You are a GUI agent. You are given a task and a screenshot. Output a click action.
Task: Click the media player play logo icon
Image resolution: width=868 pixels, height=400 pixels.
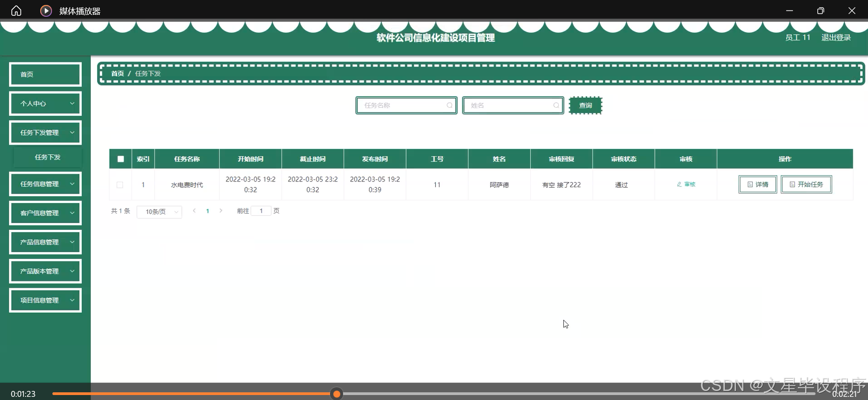coord(46,10)
